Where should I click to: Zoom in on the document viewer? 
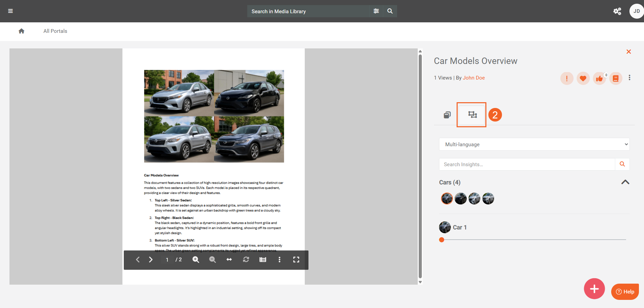point(195,260)
